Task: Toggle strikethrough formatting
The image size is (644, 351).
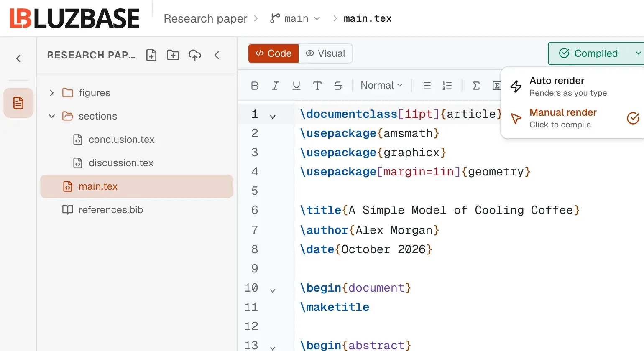Action: tap(338, 86)
